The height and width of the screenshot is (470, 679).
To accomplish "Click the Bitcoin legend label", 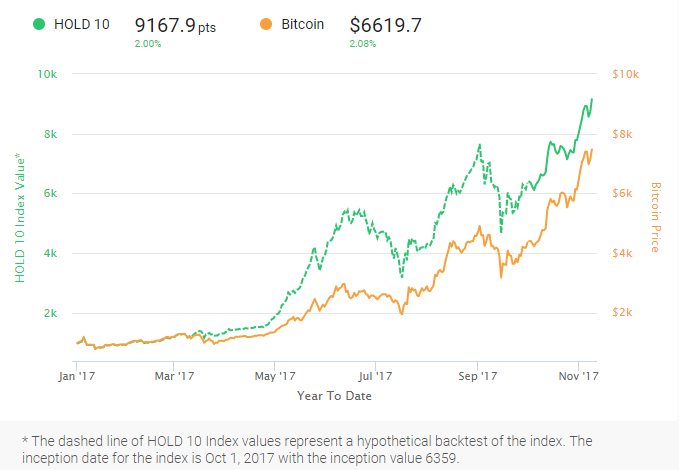I will click(303, 24).
